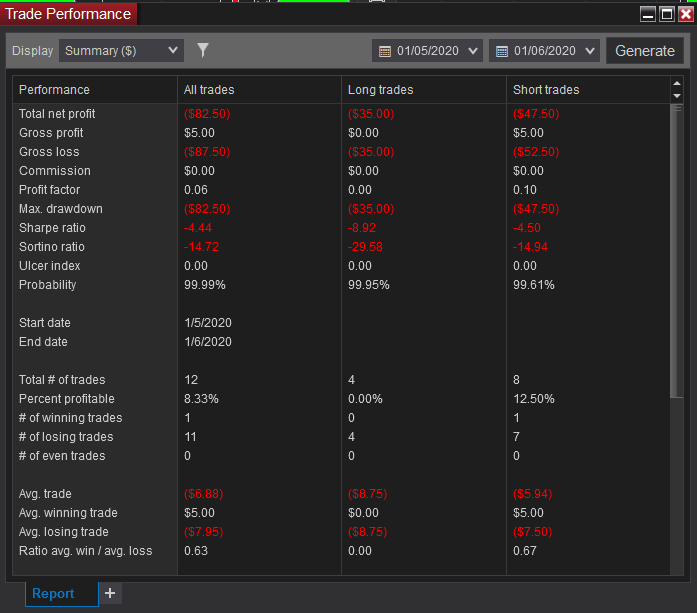
Task: Select Long trades Sortino ratio -29.58
Action: (365, 247)
